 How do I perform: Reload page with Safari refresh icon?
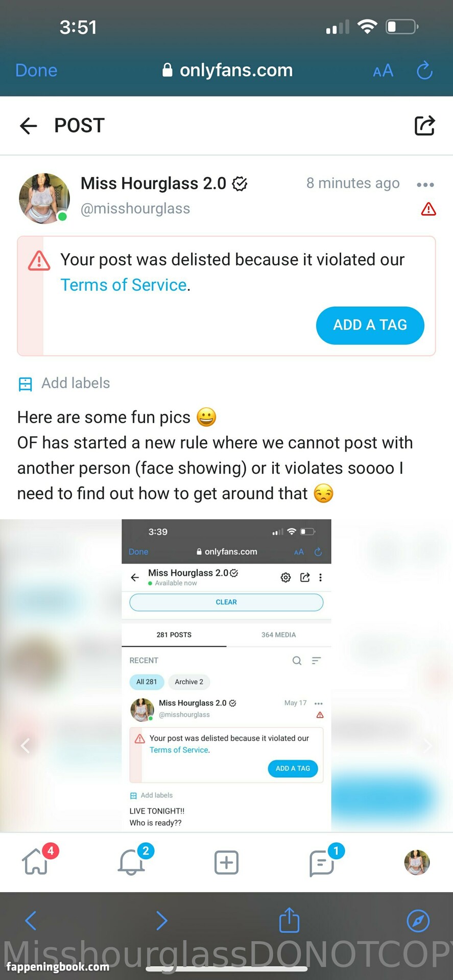click(425, 70)
